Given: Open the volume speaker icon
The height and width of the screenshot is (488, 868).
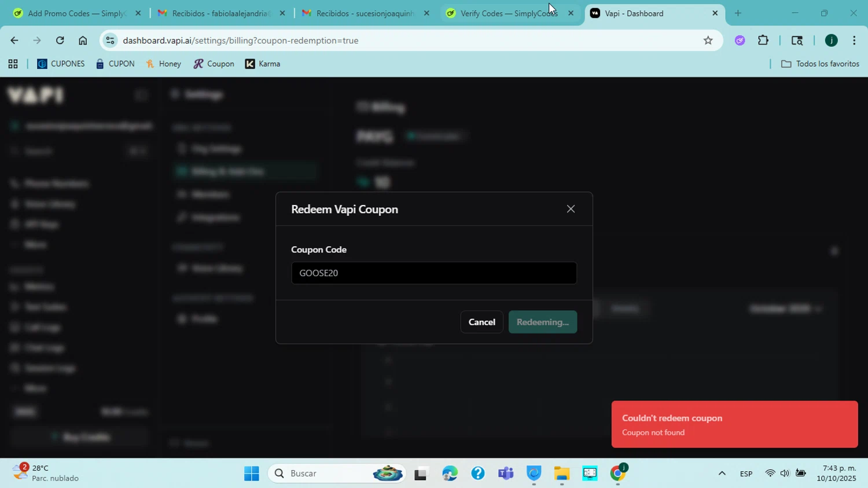Looking at the screenshot, I should pos(785,474).
